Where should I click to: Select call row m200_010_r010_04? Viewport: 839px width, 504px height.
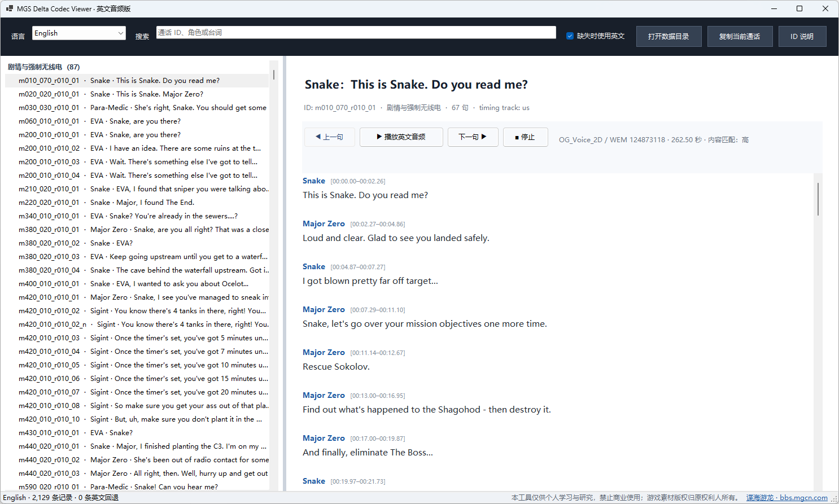(137, 176)
